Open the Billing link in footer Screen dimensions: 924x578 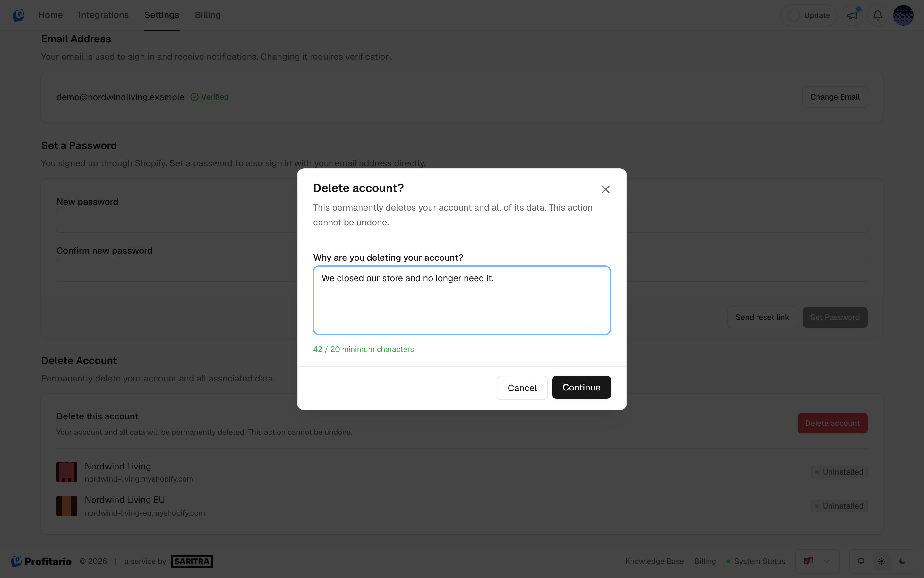(x=705, y=561)
